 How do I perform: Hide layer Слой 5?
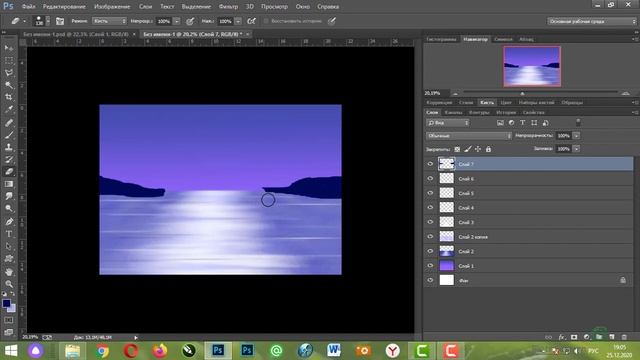pos(430,193)
